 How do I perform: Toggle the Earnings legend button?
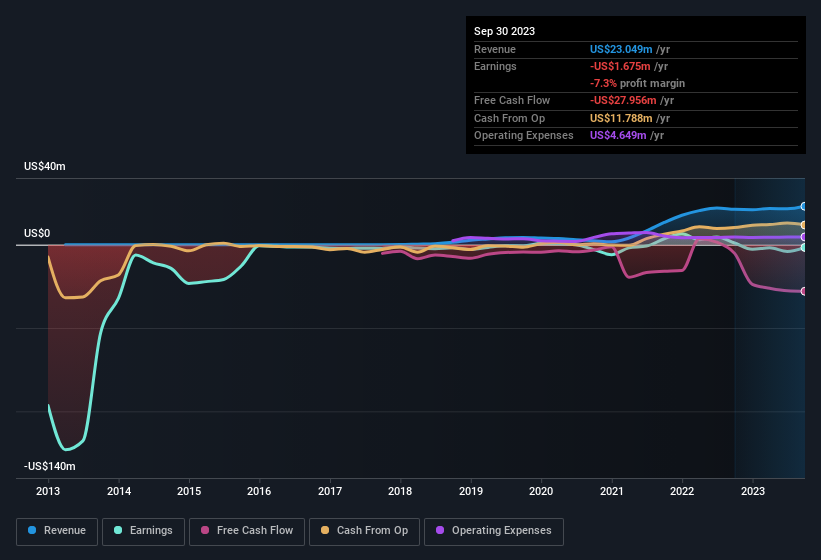[143, 531]
